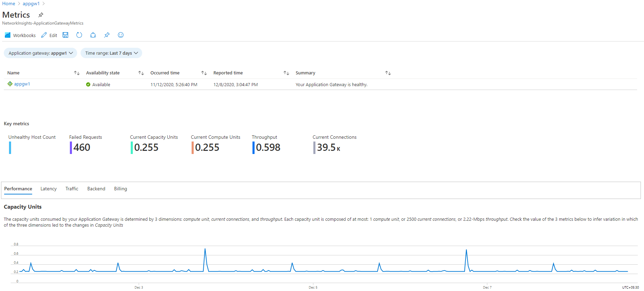The width and height of the screenshot is (644, 291).
Task: Click the largest spike in Capacity Units chart
Action: tap(205, 249)
